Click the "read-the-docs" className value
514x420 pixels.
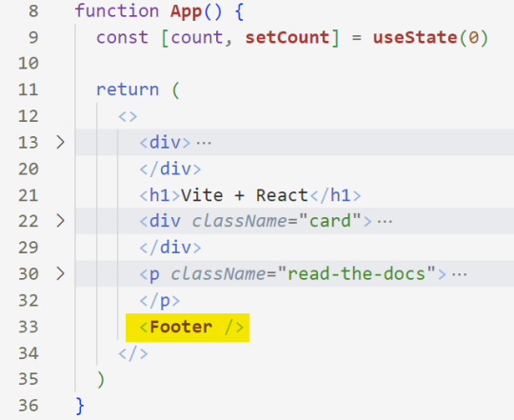[x=356, y=273]
